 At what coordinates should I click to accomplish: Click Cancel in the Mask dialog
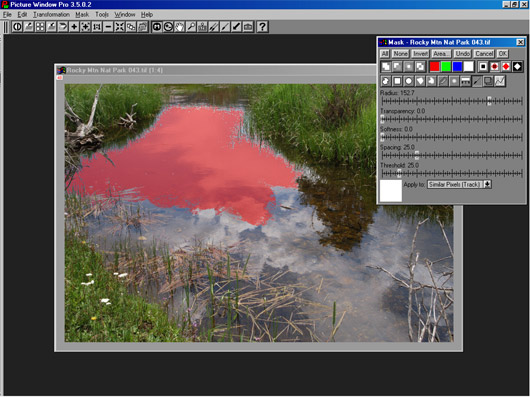[x=484, y=54]
